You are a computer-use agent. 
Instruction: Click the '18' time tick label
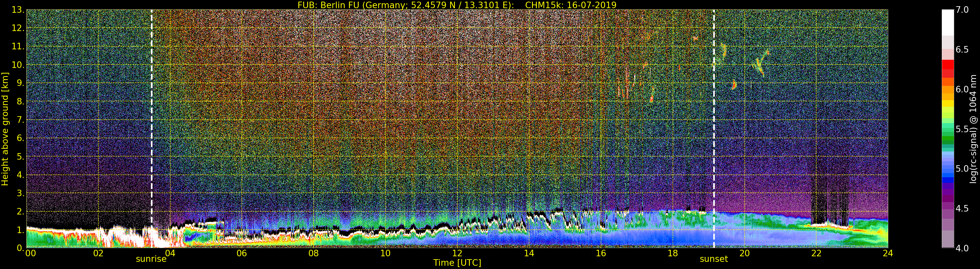click(x=673, y=253)
